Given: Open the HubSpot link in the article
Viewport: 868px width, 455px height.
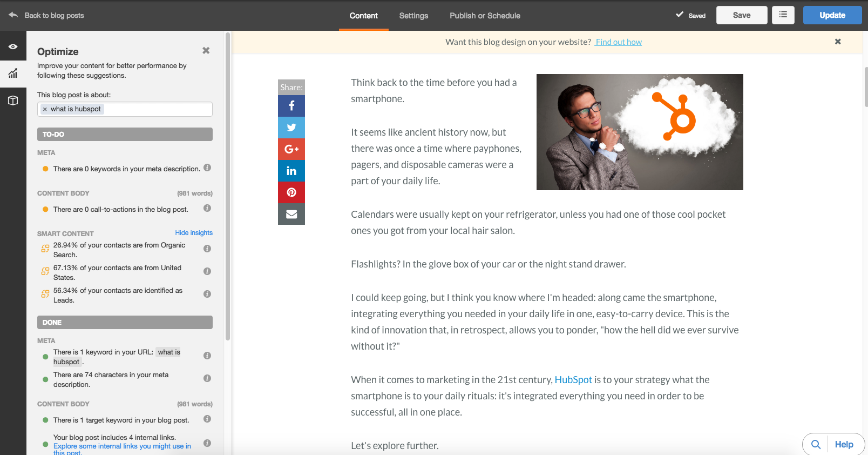Looking at the screenshot, I should point(573,380).
